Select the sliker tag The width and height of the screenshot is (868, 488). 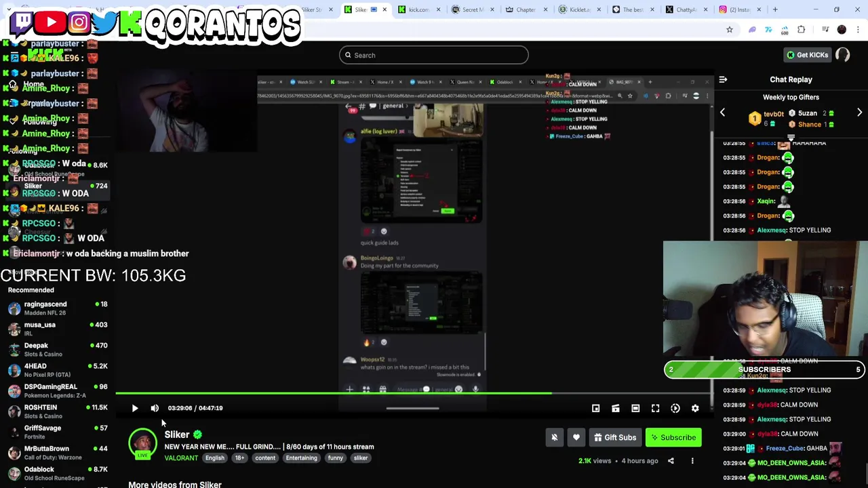pyautogui.click(x=361, y=458)
